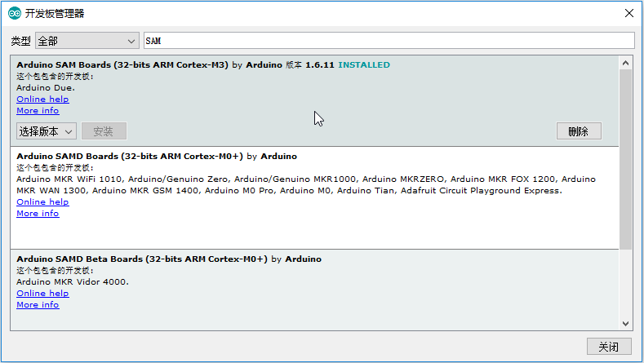Select the Arduino SAMD Beta Boards title

click(x=142, y=259)
